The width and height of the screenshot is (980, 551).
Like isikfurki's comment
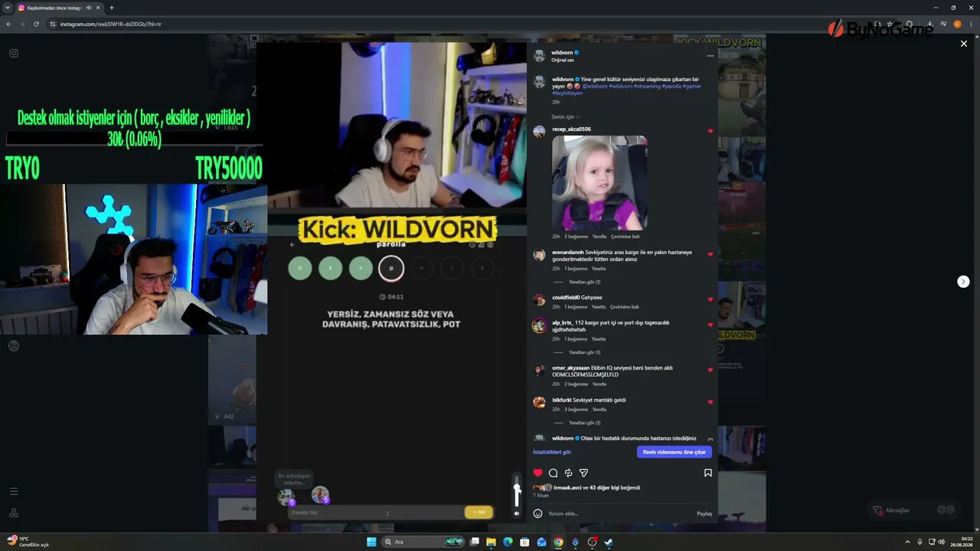[x=710, y=402]
